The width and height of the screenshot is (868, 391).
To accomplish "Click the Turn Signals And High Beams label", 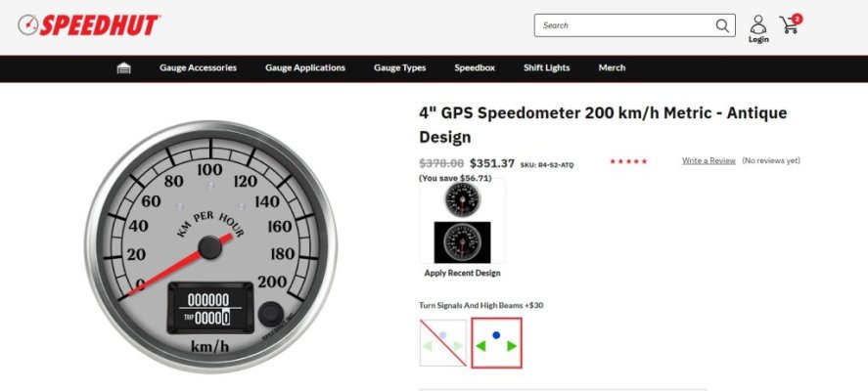I will coord(481,305).
